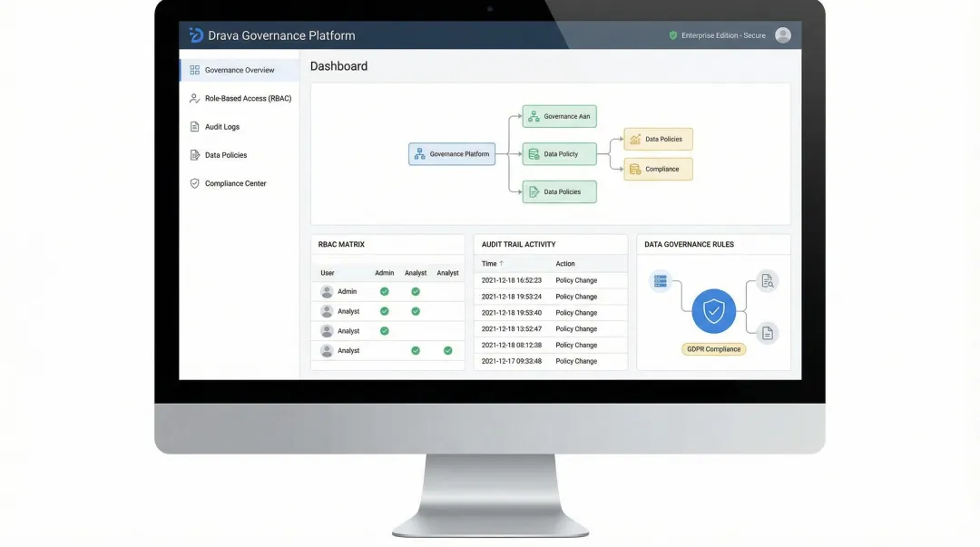
Task: Click the Role-Based Access user icon
Action: coord(194,98)
